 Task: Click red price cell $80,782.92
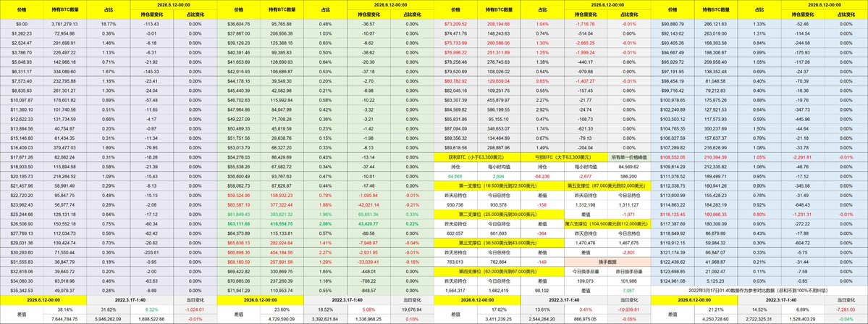[x=455, y=81]
